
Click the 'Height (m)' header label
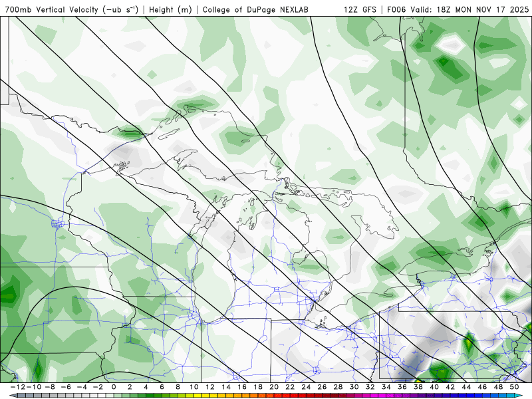170,9
